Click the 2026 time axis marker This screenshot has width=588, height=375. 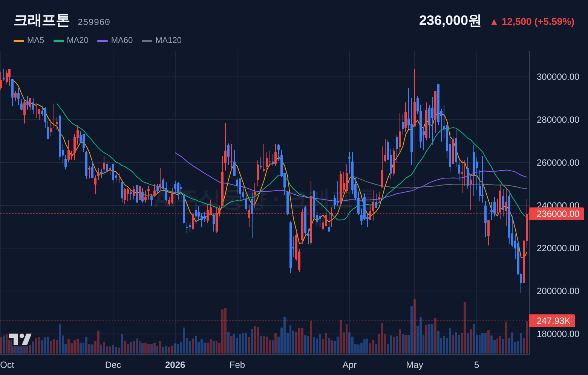(175, 365)
